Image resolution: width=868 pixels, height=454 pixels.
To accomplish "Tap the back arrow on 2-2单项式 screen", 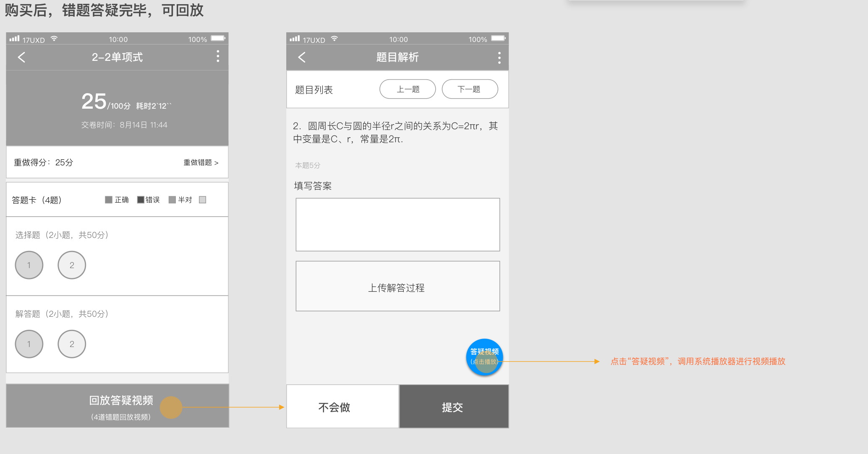I will point(21,57).
